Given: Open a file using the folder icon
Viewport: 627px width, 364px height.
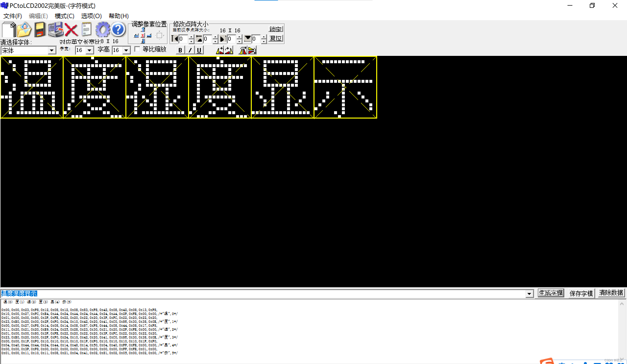Looking at the screenshot, I should tap(24, 29).
